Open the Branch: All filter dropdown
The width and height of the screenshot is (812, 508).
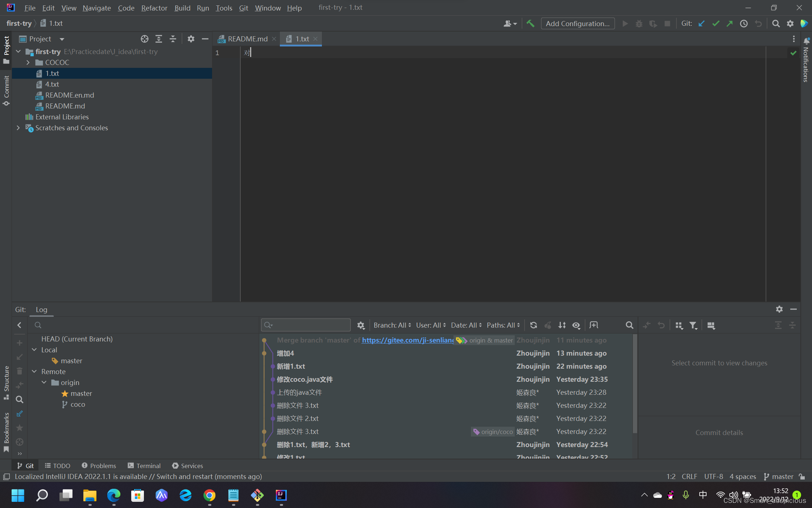[x=392, y=325]
